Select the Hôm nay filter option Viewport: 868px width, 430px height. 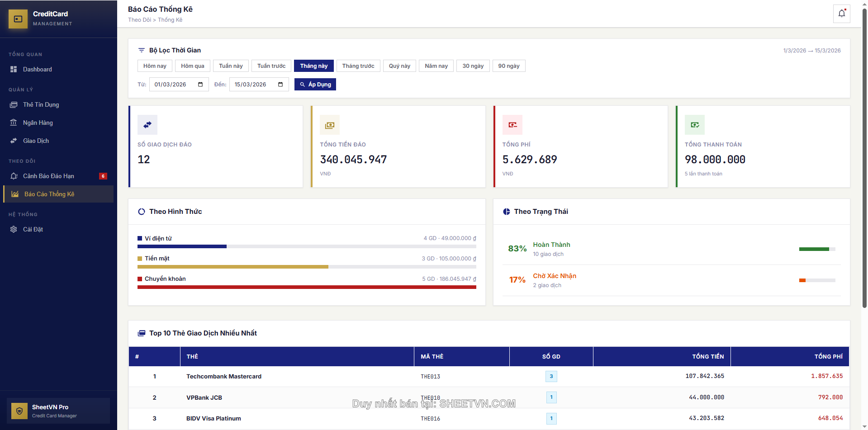point(155,66)
